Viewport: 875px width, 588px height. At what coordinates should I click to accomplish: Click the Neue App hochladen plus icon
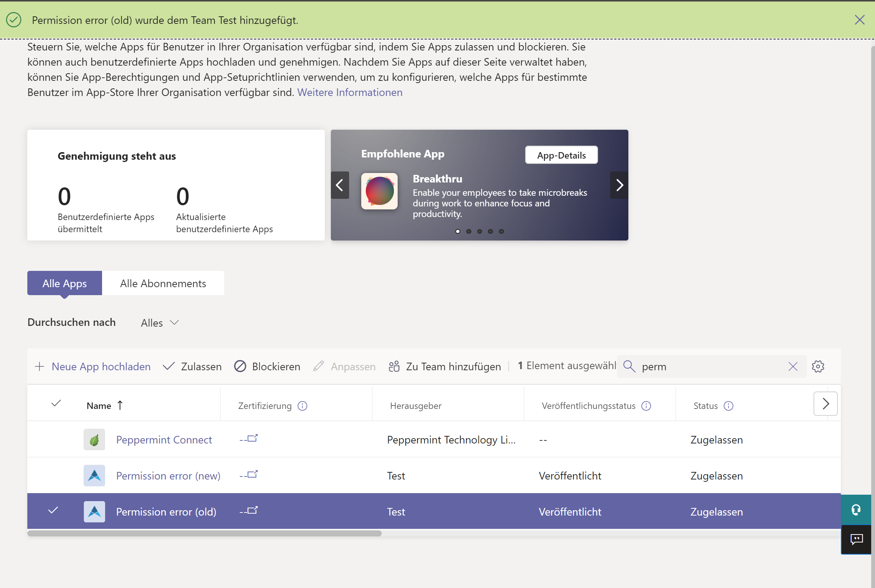(39, 366)
